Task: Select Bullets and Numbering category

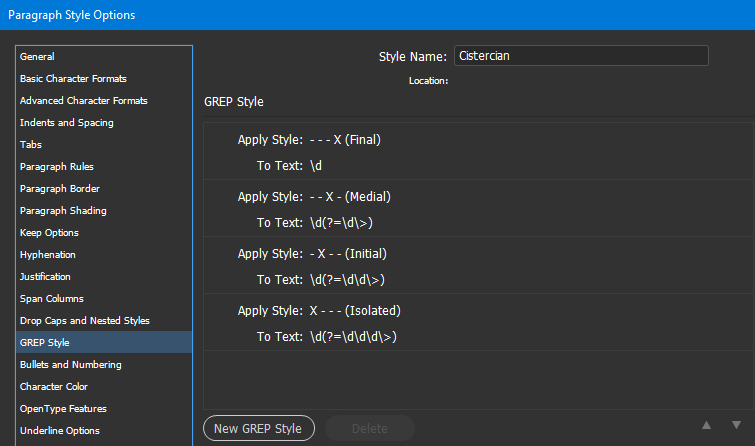Action: pyautogui.click(x=71, y=365)
